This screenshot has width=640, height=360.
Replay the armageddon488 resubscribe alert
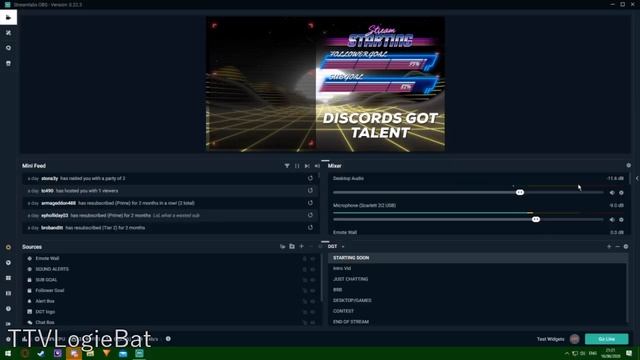(310, 203)
